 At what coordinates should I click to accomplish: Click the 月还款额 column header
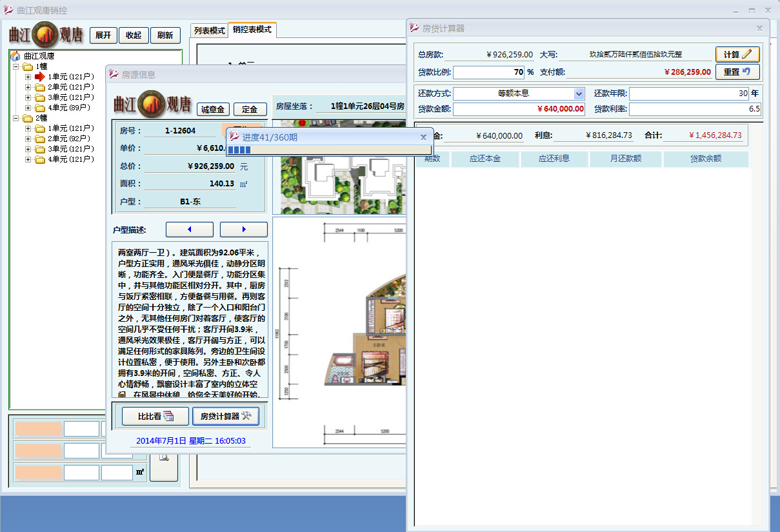[625, 159]
